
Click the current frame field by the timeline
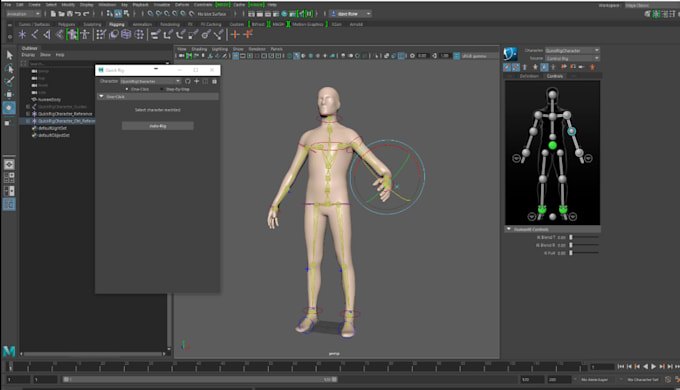coord(602,367)
